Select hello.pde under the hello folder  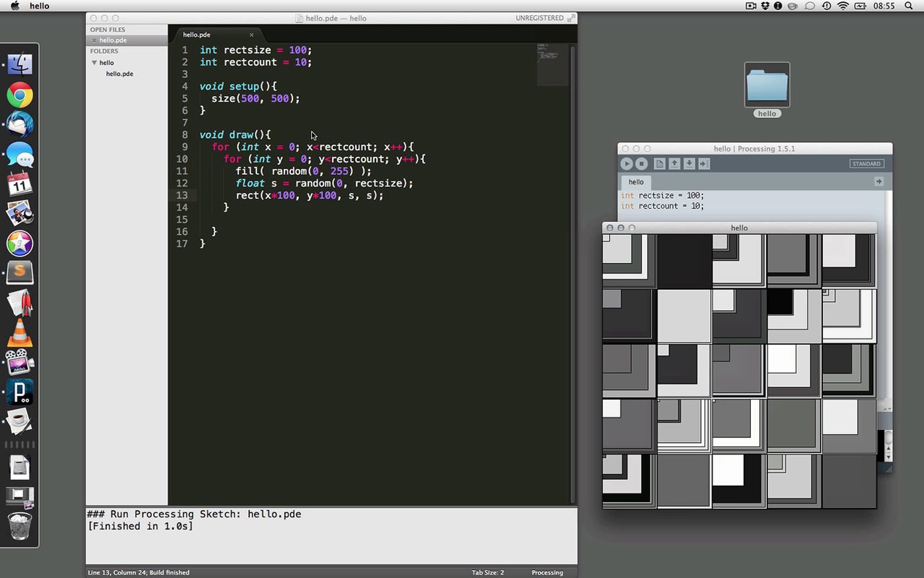coord(119,74)
